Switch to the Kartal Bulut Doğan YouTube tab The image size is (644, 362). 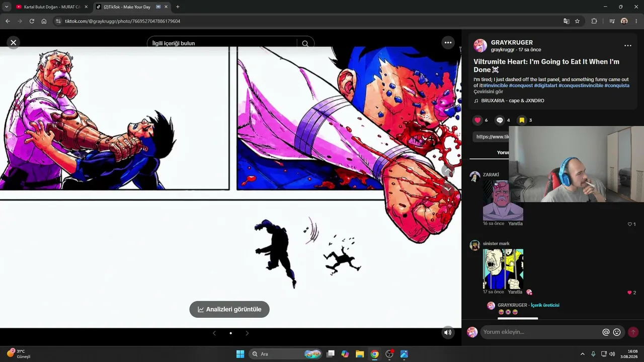coord(52,7)
